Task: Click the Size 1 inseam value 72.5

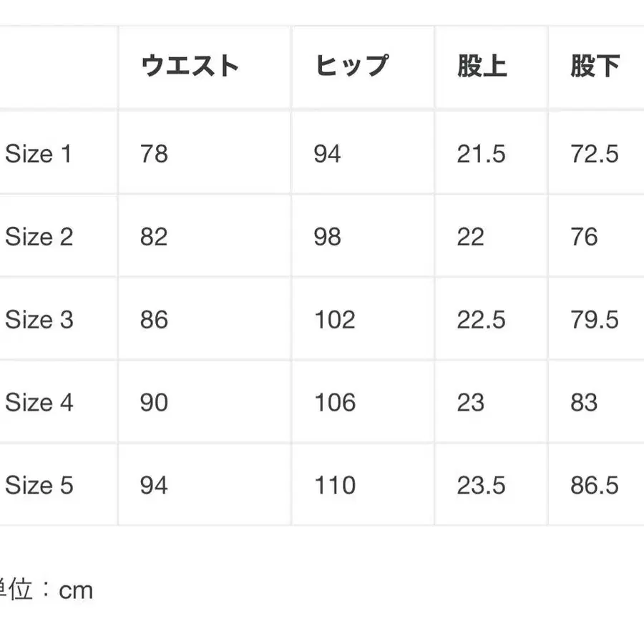Action: click(594, 154)
